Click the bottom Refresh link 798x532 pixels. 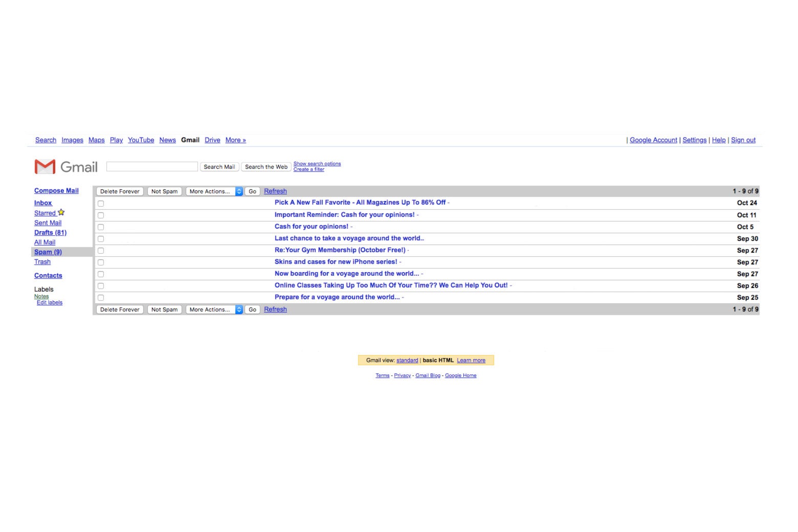(x=275, y=309)
